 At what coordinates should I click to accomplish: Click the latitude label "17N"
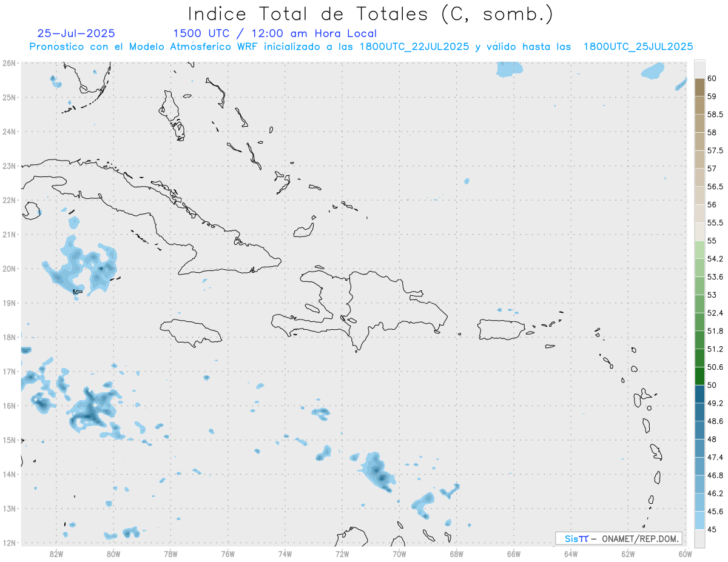(8, 372)
